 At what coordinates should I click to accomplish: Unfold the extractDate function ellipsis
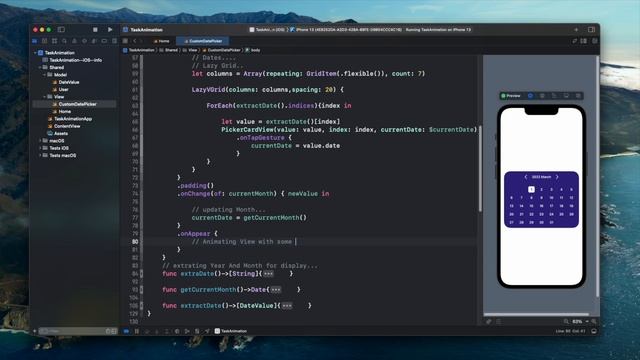click(287, 306)
